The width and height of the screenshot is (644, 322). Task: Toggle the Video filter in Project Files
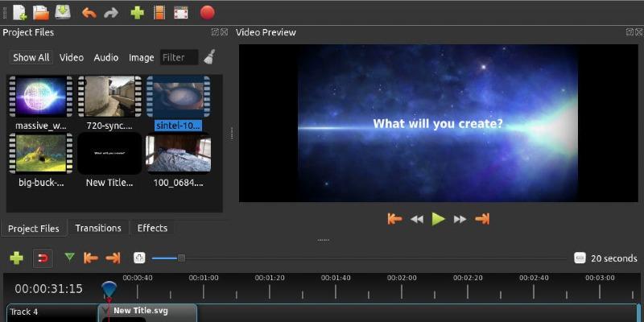point(71,58)
